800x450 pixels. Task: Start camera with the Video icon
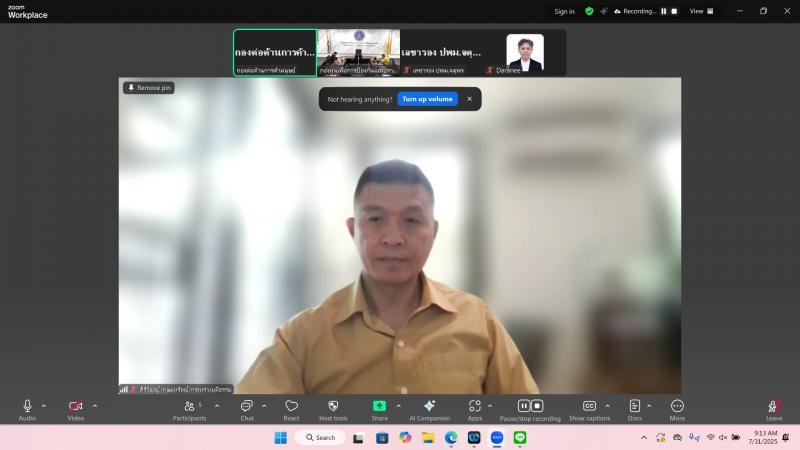[x=76, y=406]
